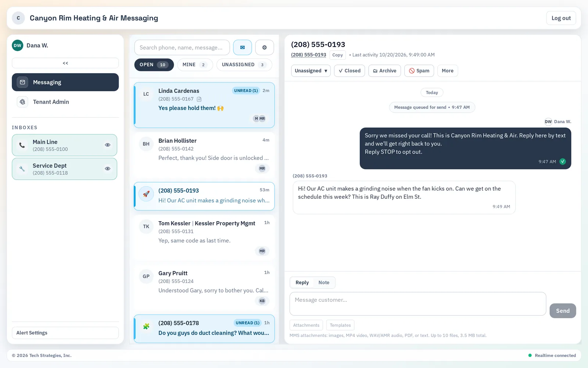The image size is (588, 368).
Task: Mark conversation as Closed
Action: coord(349,71)
